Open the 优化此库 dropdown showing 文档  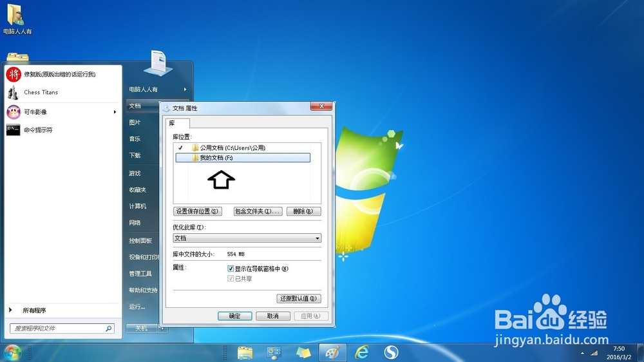247,238
